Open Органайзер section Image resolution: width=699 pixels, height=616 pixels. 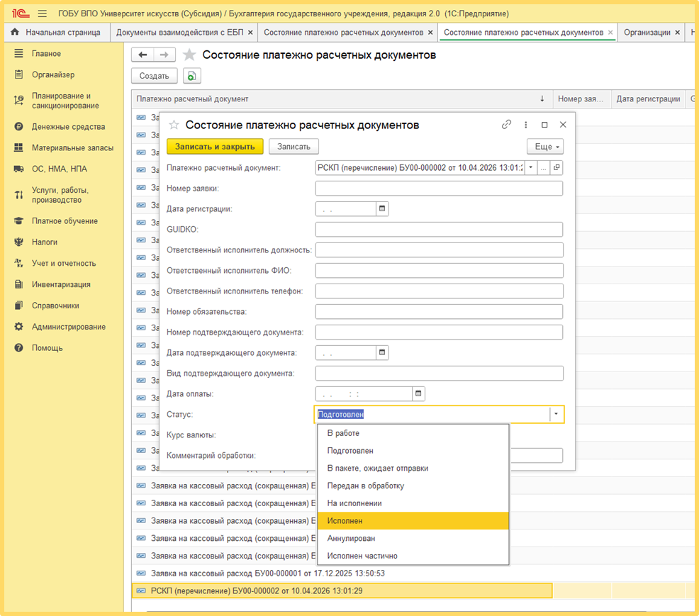coord(53,74)
